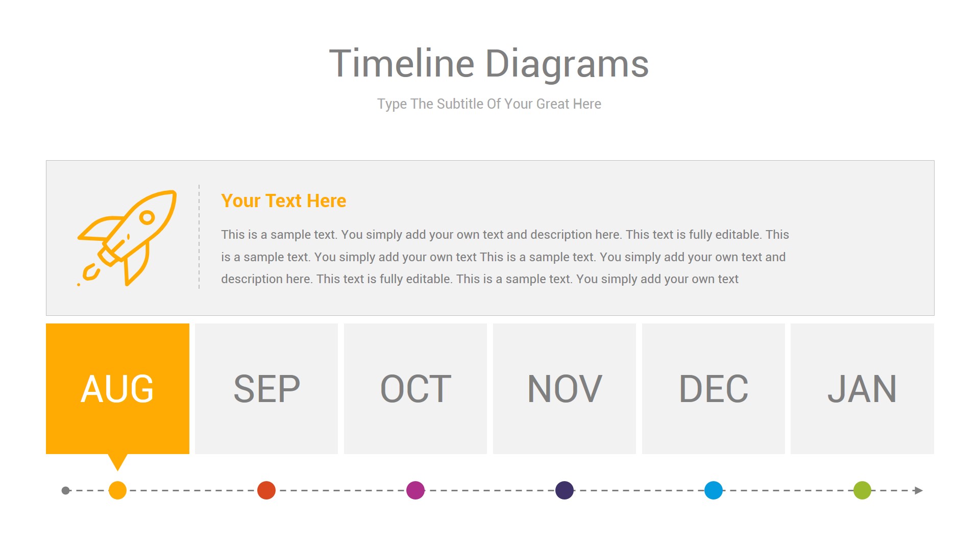The image size is (980, 551).
Task: Click the blue timeline dot
Action: [x=714, y=490]
